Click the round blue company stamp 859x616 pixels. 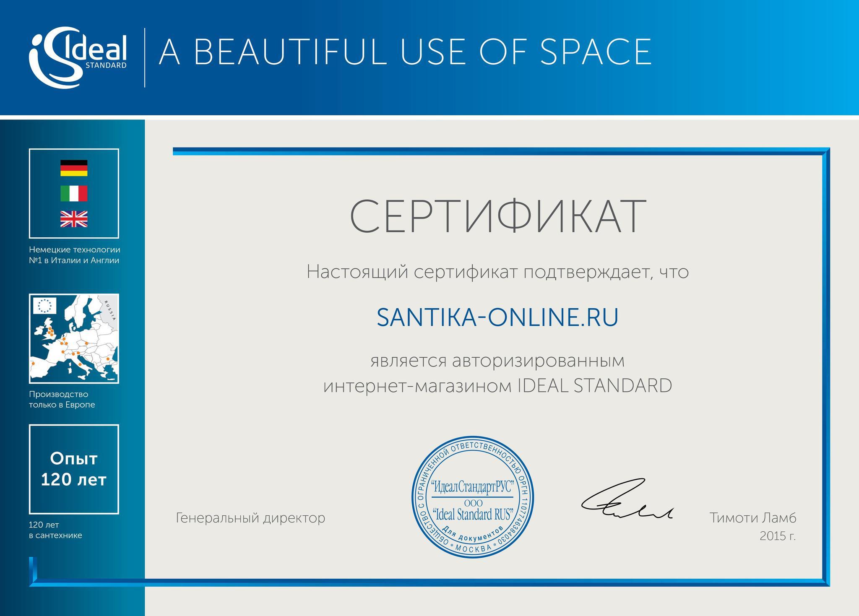click(472, 497)
